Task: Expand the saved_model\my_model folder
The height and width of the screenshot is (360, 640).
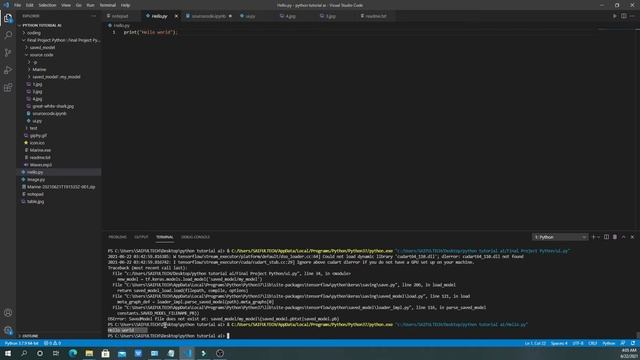Action: tap(56, 77)
